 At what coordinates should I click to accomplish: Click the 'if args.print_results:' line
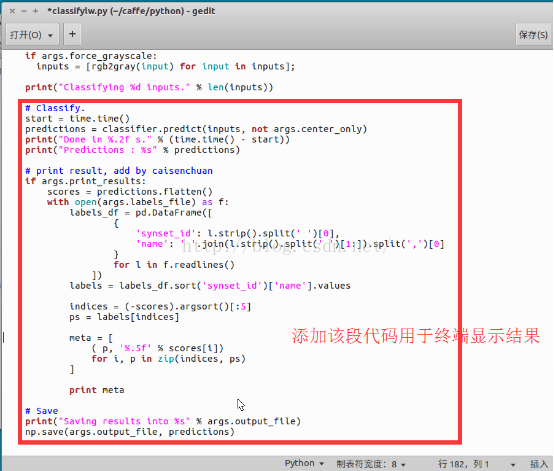tap(85, 181)
